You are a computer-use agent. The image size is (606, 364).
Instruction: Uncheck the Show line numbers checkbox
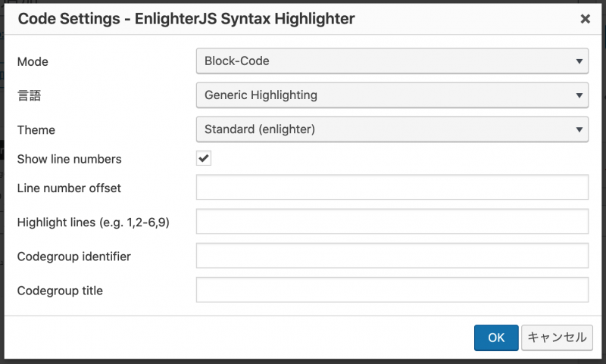pos(204,158)
